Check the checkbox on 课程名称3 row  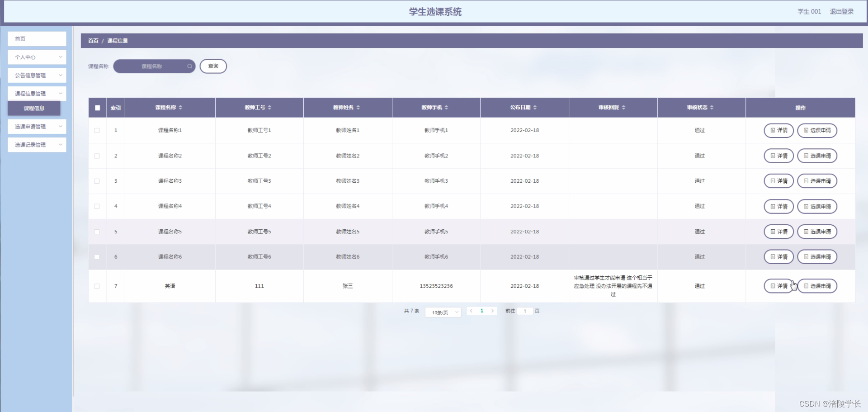[97, 181]
